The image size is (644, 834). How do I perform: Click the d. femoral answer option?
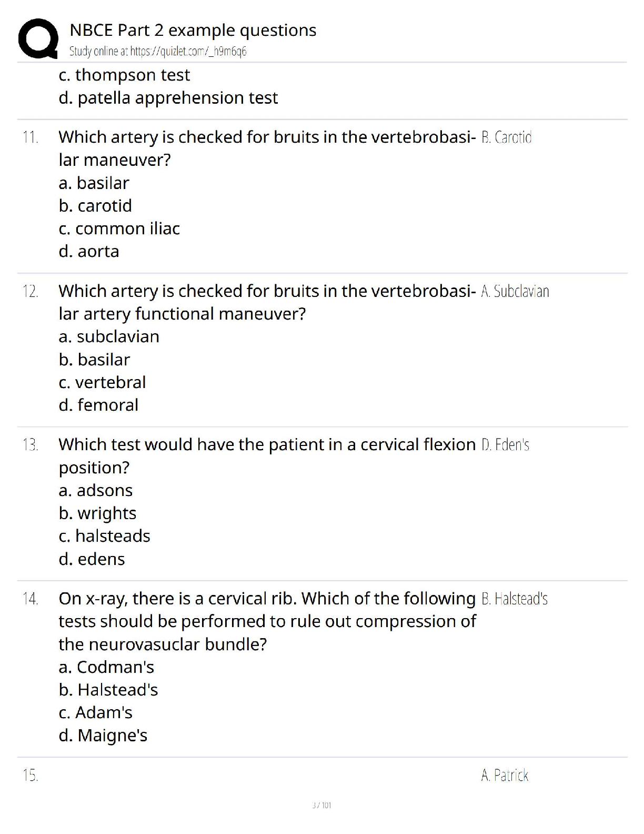pyautogui.click(x=98, y=405)
